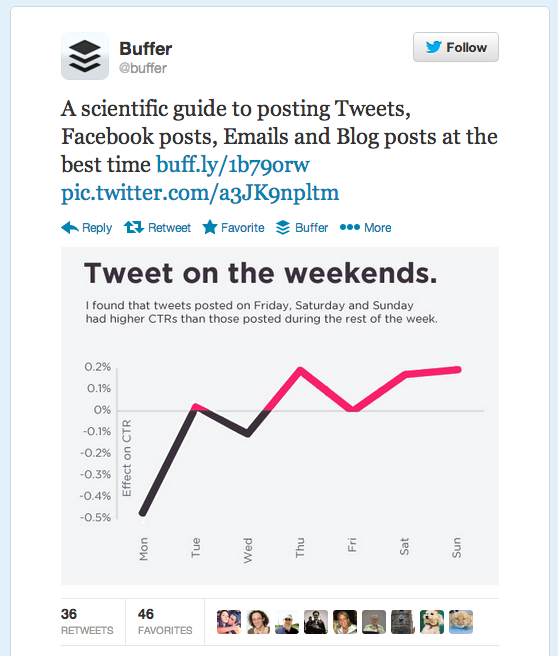
Task: Follow the Buffer account
Action: pyautogui.click(x=456, y=47)
